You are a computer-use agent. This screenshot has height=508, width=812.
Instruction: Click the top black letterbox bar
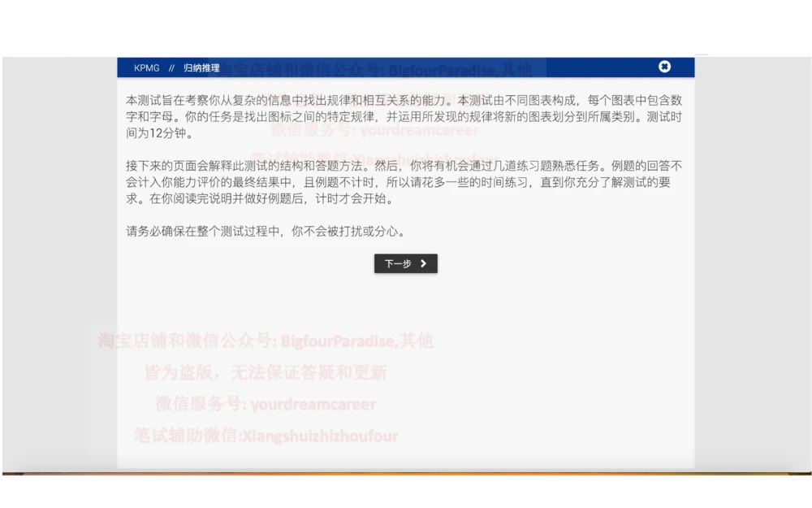pyautogui.click(x=406, y=24)
